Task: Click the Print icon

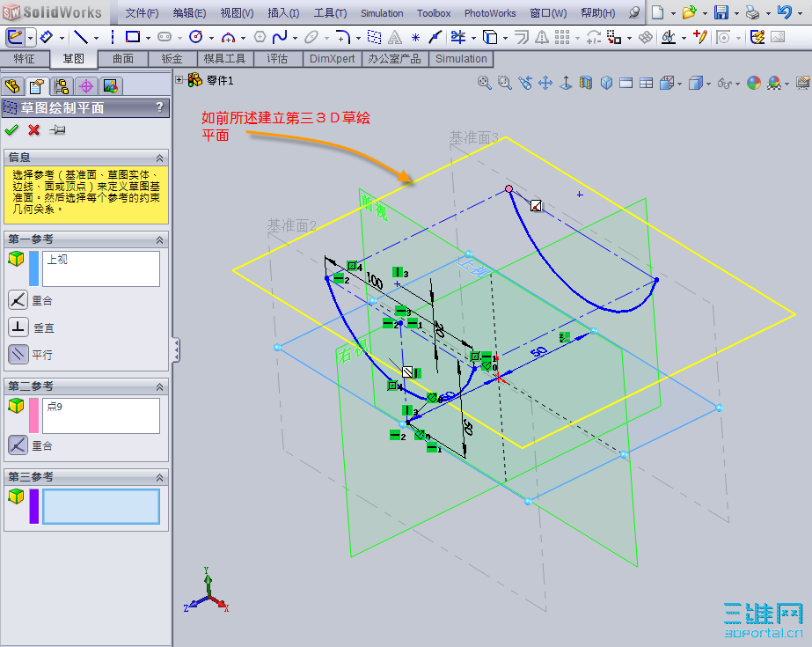Action: [x=752, y=12]
